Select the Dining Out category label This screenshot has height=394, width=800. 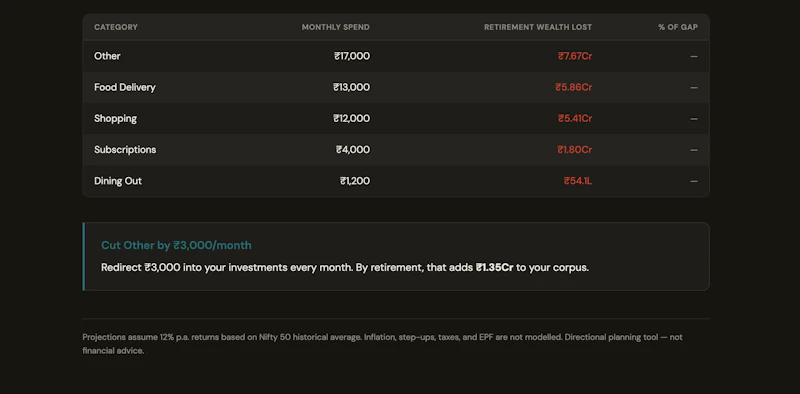tap(118, 181)
